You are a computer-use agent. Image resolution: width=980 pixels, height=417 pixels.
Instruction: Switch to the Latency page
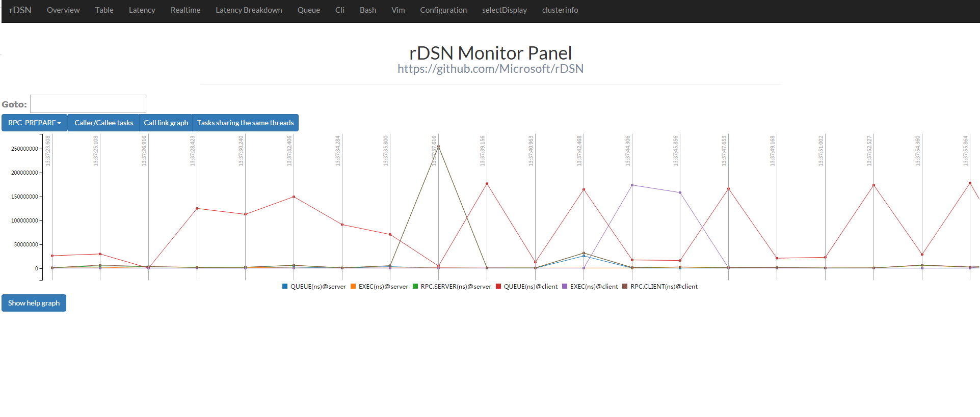coord(142,10)
